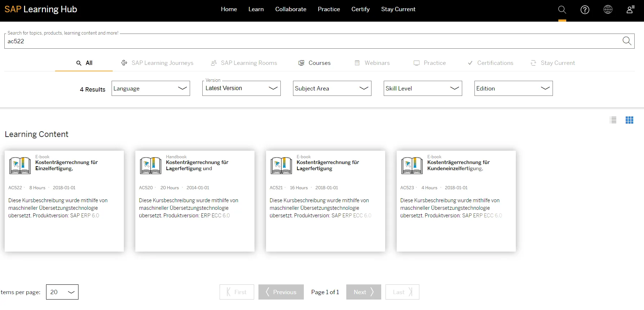This screenshot has height=310, width=644.
Task: Click the book icon of AC523 card
Action: 412,165
